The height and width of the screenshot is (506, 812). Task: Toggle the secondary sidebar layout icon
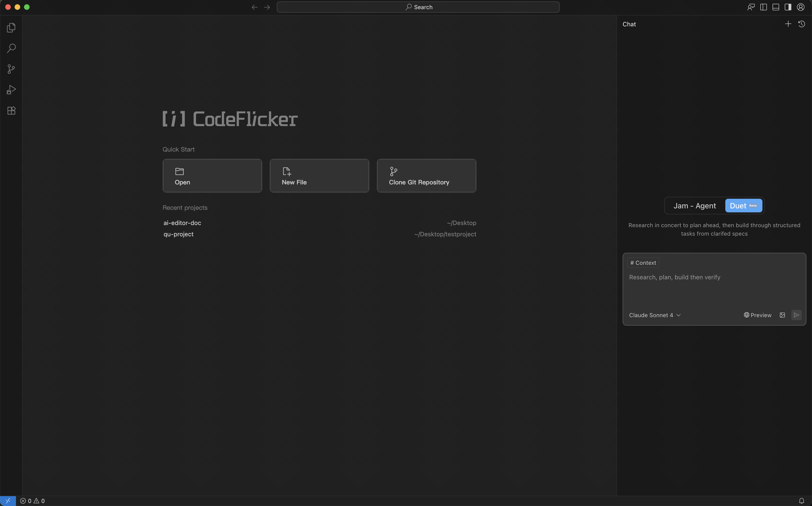(788, 7)
